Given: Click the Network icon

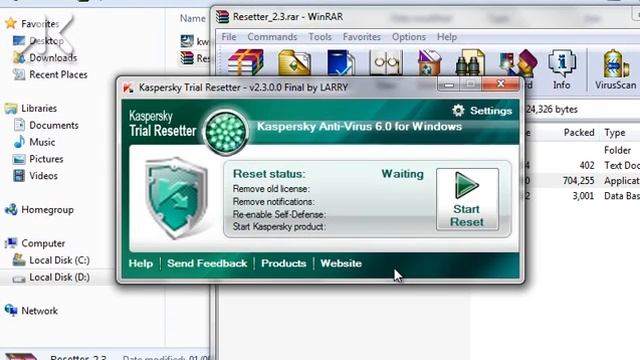Looking at the screenshot, I should [x=11, y=310].
